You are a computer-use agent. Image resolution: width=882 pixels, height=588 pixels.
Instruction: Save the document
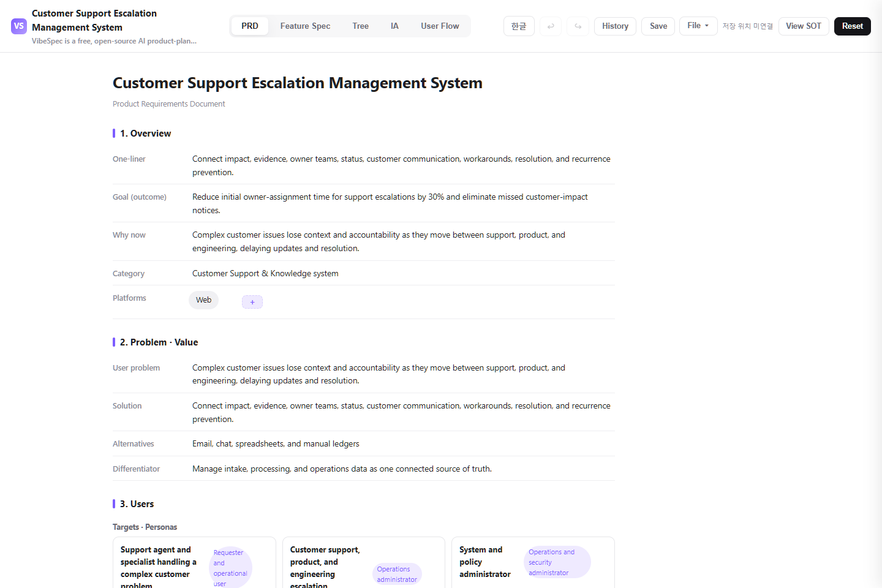(658, 26)
